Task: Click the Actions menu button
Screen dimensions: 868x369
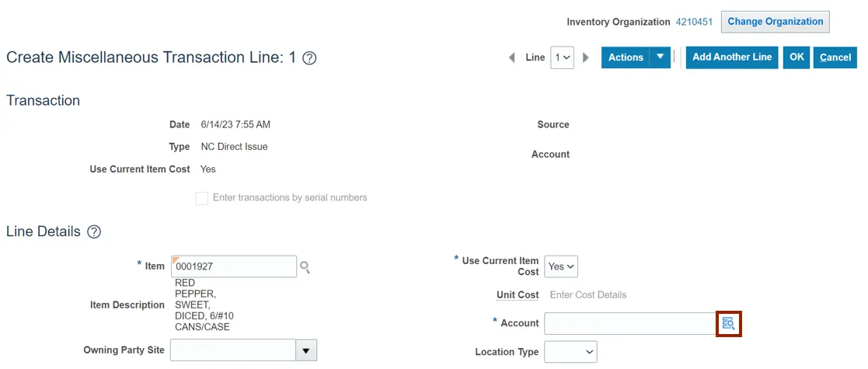Action: click(626, 57)
